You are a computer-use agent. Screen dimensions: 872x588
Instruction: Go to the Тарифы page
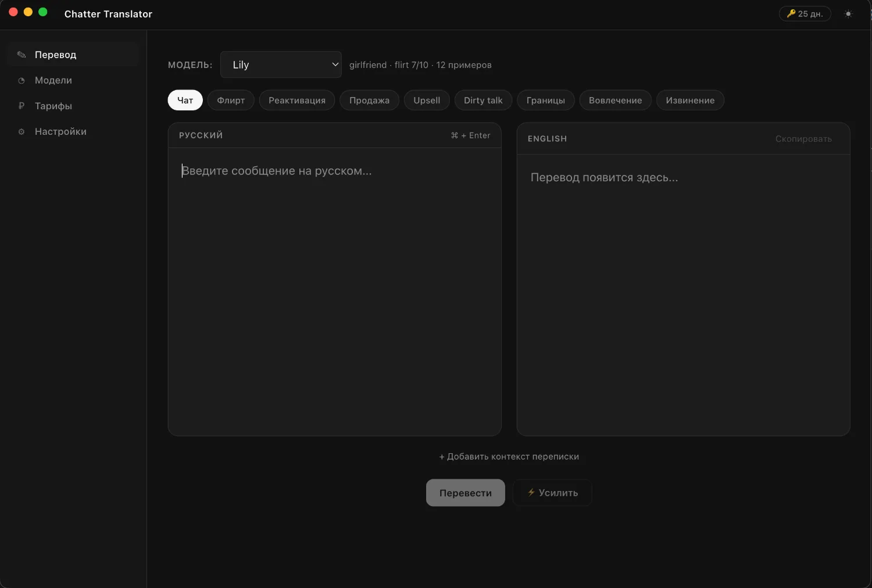click(74, 106)
